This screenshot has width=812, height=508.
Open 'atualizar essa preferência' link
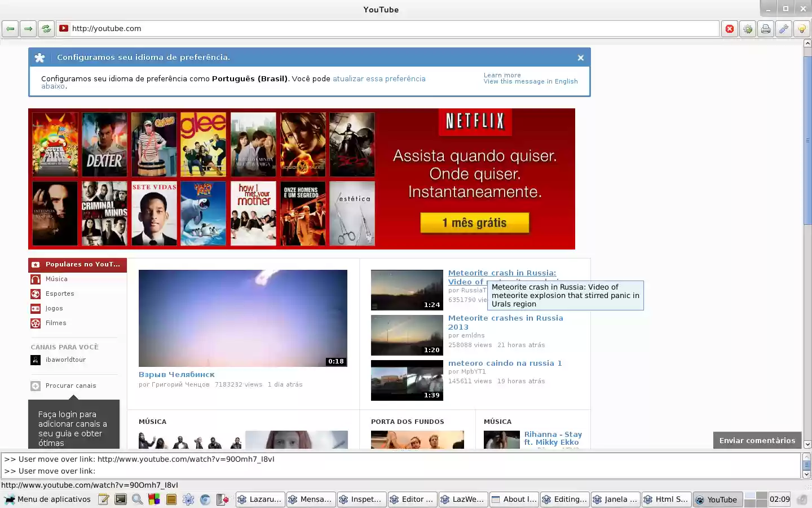click(x=378, y=78)
